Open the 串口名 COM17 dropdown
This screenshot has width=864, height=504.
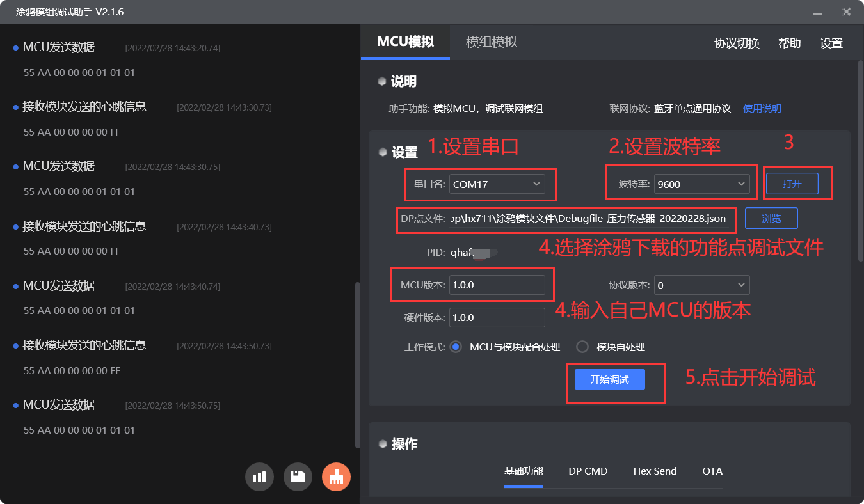[x=497, y=184]
